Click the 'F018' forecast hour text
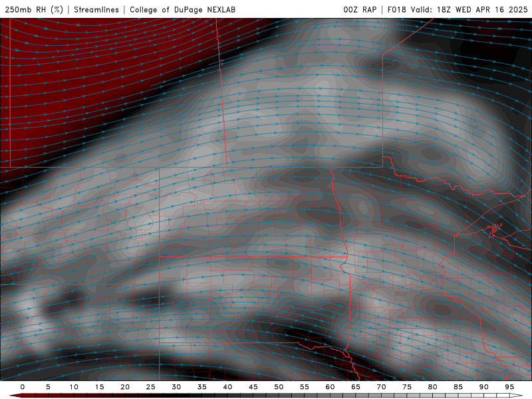 pyautogui.click(x=396, y=9)
